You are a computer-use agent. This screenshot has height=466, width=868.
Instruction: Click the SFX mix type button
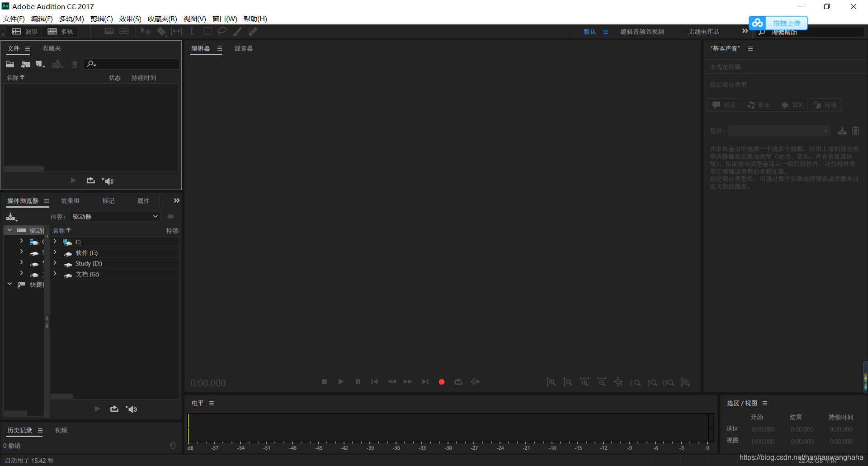tap(792, 105)
